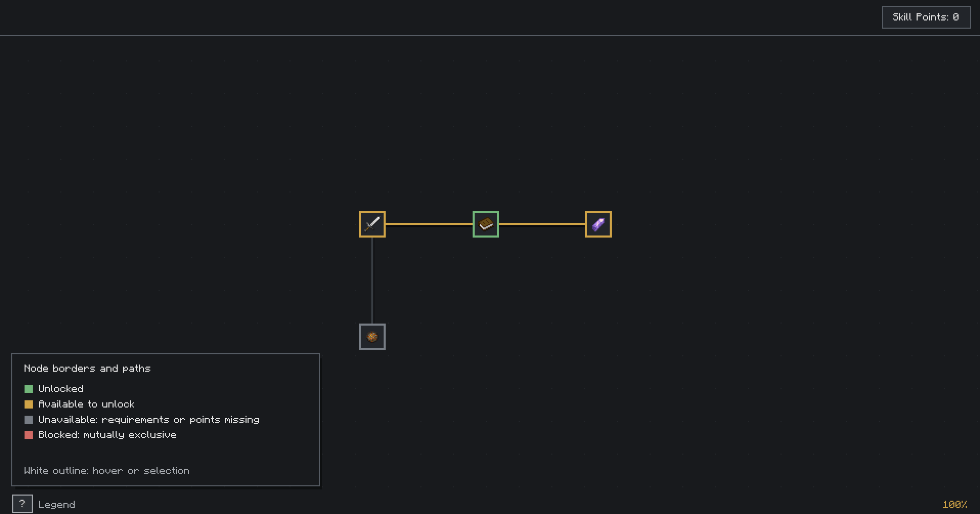Image resolution: width=980 pixels, height=514 pixels.
Task: Click 'Unavailable: requirements or points missing' text
Action: click(148, 419)
